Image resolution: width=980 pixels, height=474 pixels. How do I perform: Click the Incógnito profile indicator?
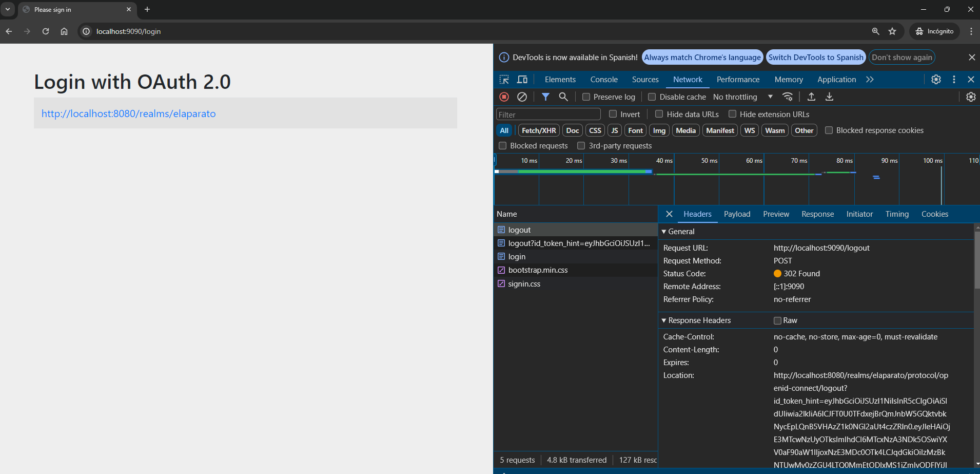(935, 31)
